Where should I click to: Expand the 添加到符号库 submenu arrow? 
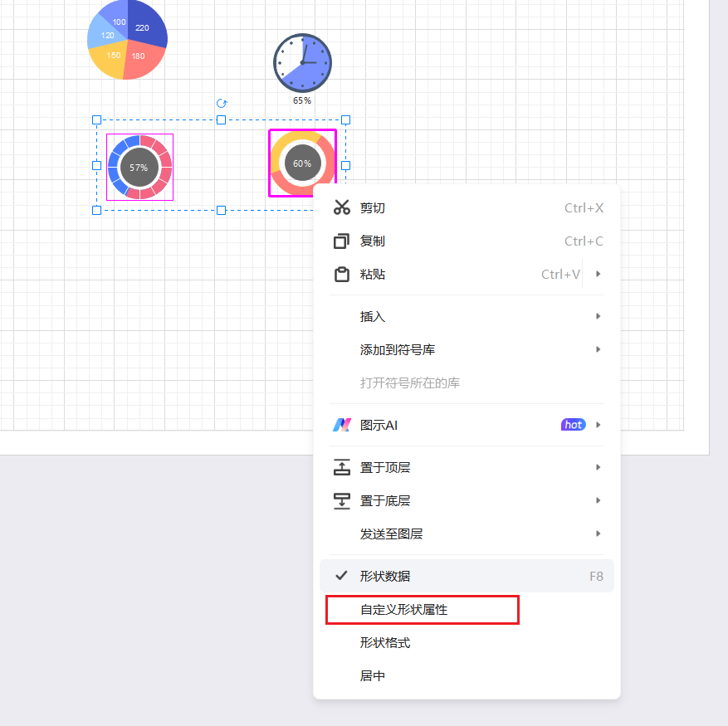point(598,349)
